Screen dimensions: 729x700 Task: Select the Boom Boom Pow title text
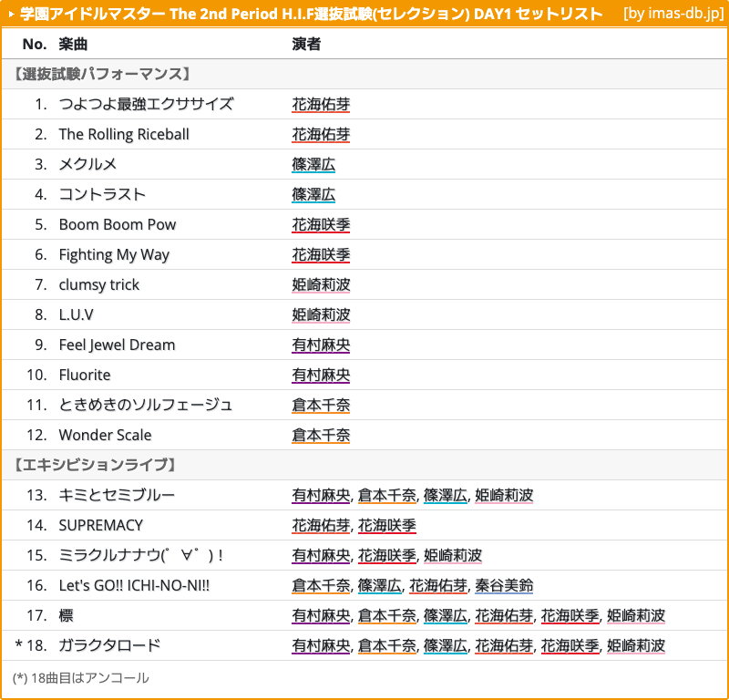[118, 224]
